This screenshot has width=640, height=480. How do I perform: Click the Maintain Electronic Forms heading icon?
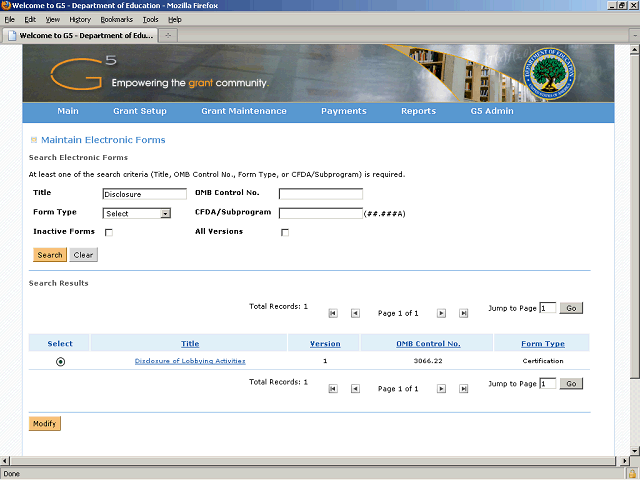click(x=34, y=140)
